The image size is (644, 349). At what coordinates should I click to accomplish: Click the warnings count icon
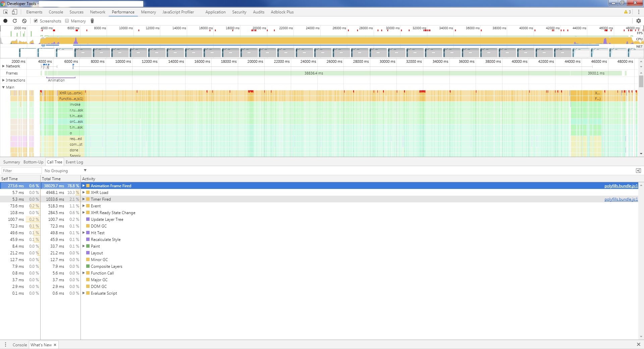(x=627, y=12)
